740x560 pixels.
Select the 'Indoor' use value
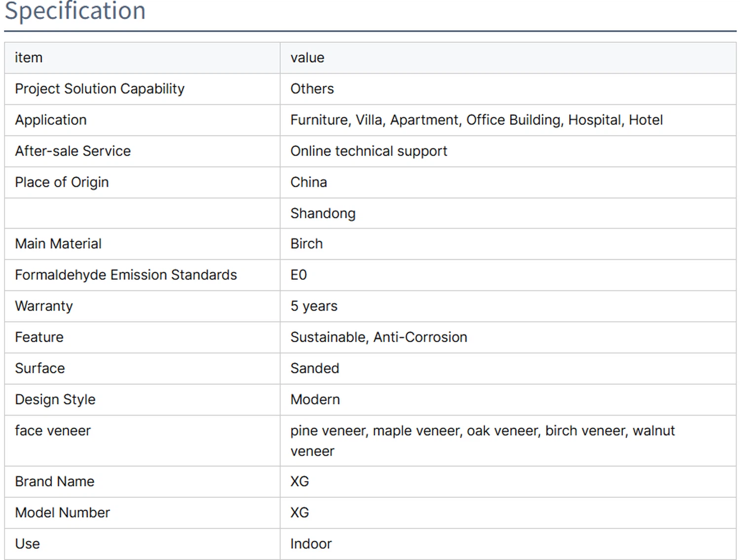tap(311, 544)
